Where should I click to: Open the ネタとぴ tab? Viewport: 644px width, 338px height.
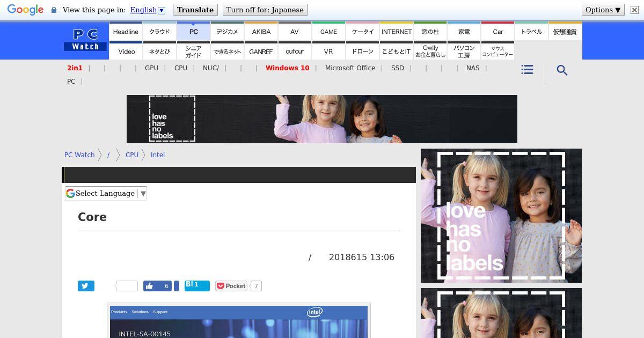point(159,51)
